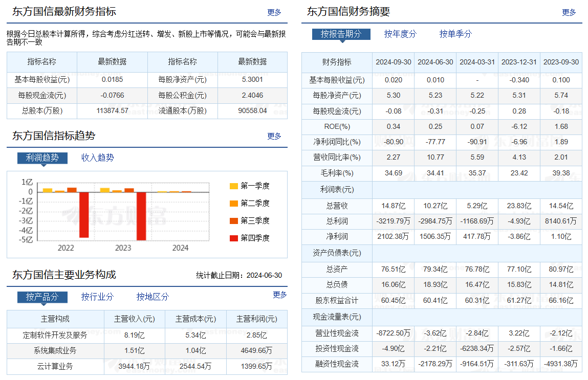
Task: Click the 2544.54万 主营成本 cell
Action: (195, 367)
